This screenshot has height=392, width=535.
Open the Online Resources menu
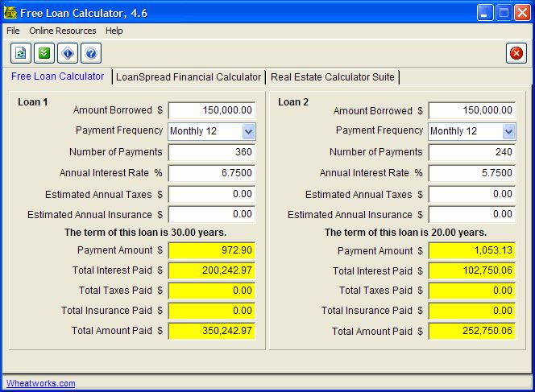click(x=63, y=31)
